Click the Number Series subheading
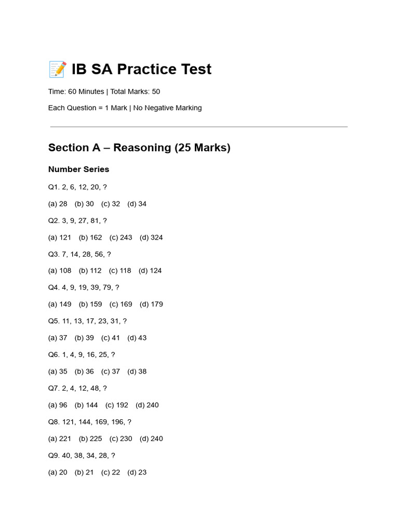399x532 pixels. 78,169
